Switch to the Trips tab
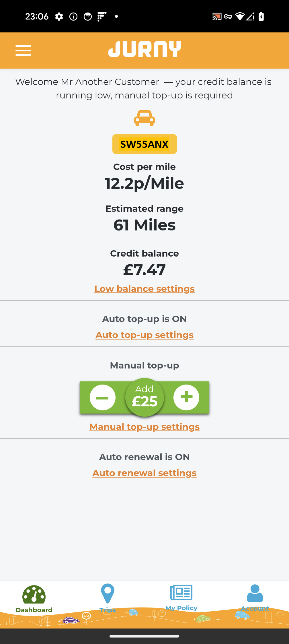 tap(108, 599)
